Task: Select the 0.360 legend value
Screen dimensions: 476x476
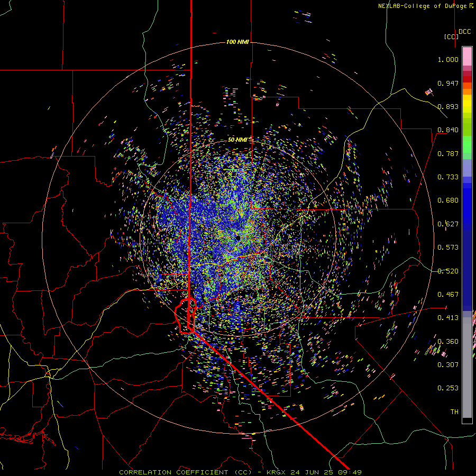Action: click(x=448, y=342)
